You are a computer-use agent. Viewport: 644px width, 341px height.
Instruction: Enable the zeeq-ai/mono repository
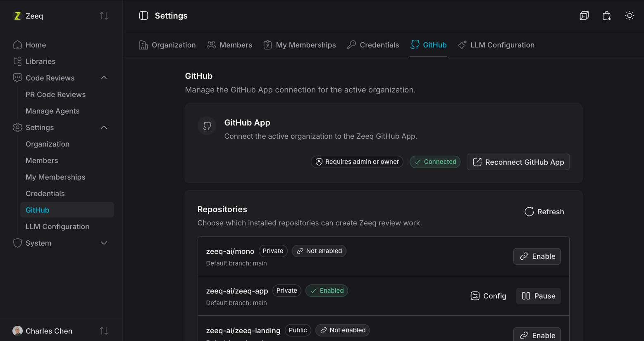tap(537, 256)
